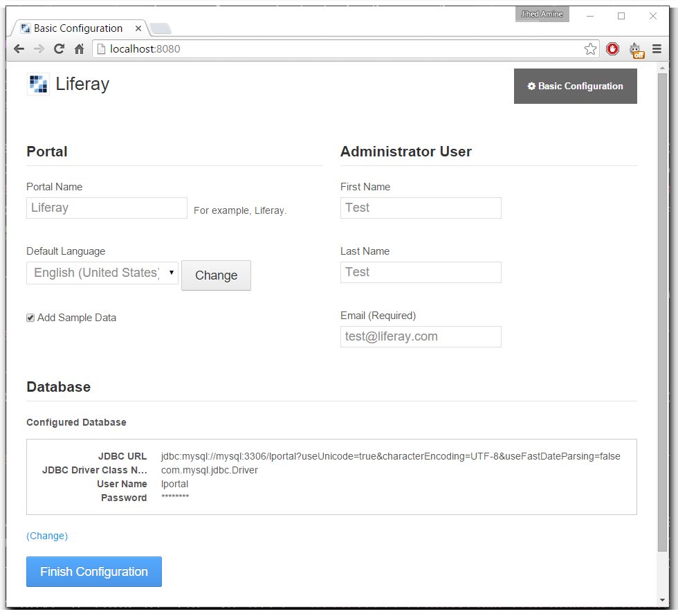The width and height of the screenshot is (678, 616).
Task: Close the Basic Configuration browser tab
Action: [138, 28]
